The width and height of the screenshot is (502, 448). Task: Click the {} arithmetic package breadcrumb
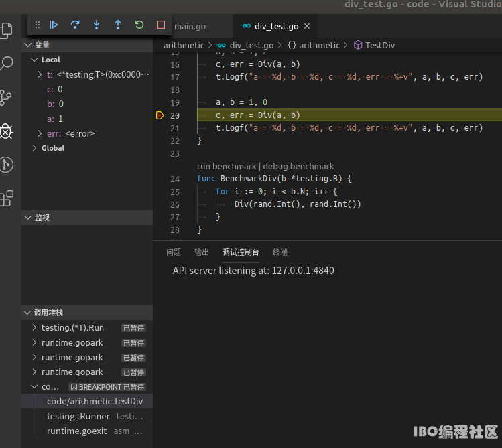tap(314, 45)
